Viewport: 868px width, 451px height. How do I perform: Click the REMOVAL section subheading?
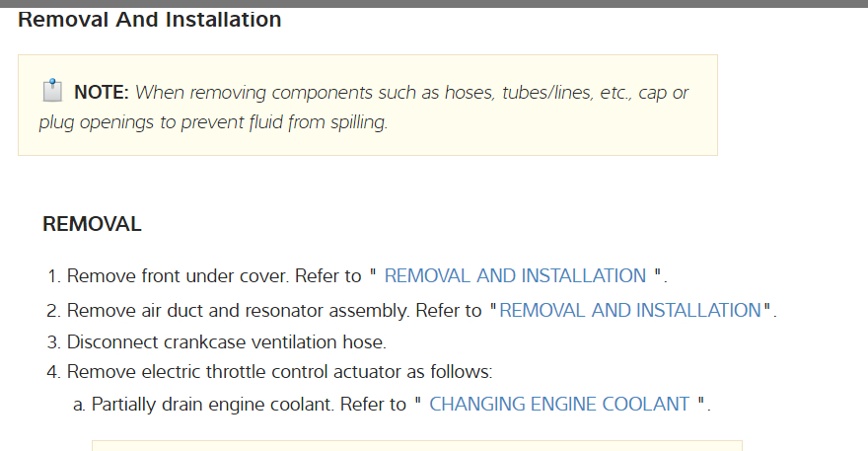92,225
